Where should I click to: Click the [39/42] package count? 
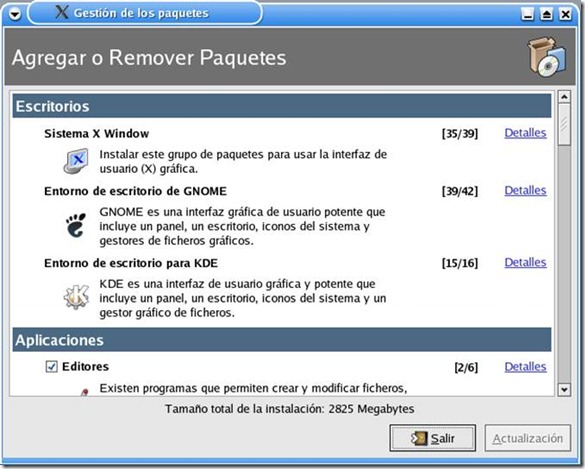point(460,191)
